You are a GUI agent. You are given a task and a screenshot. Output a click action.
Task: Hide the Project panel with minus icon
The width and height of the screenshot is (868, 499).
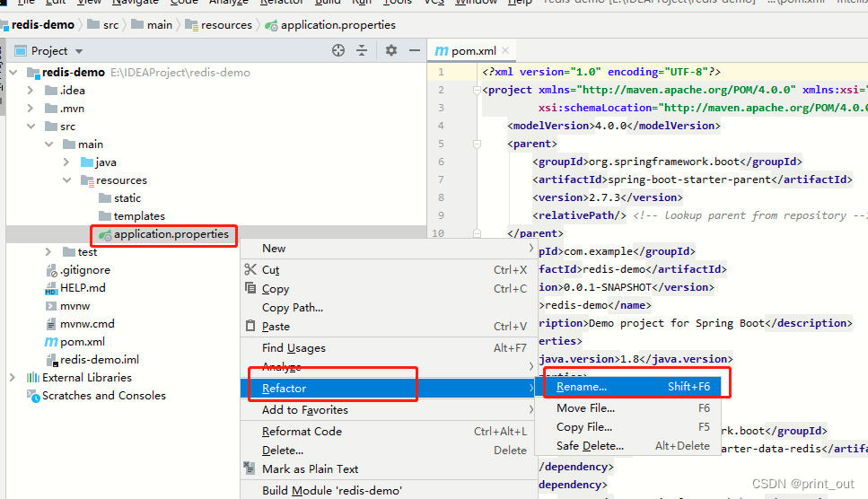click(x=415, y=51)
